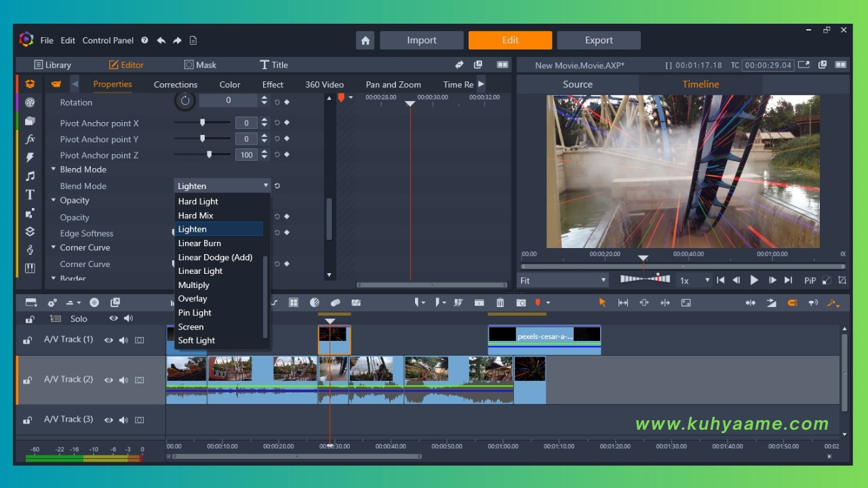Delete clip with timeline trash icon
Viewport: 868px width, 488px height.
(x=500, y=303)
